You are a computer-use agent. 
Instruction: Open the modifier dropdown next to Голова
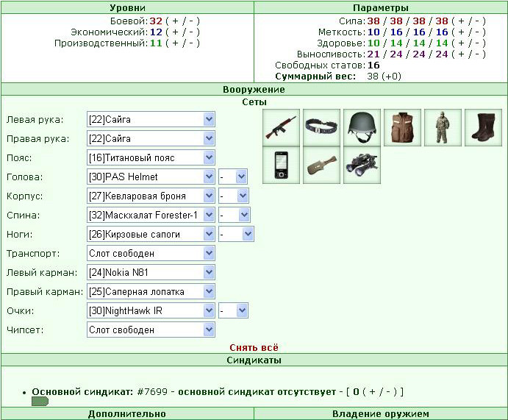point(233,177)
